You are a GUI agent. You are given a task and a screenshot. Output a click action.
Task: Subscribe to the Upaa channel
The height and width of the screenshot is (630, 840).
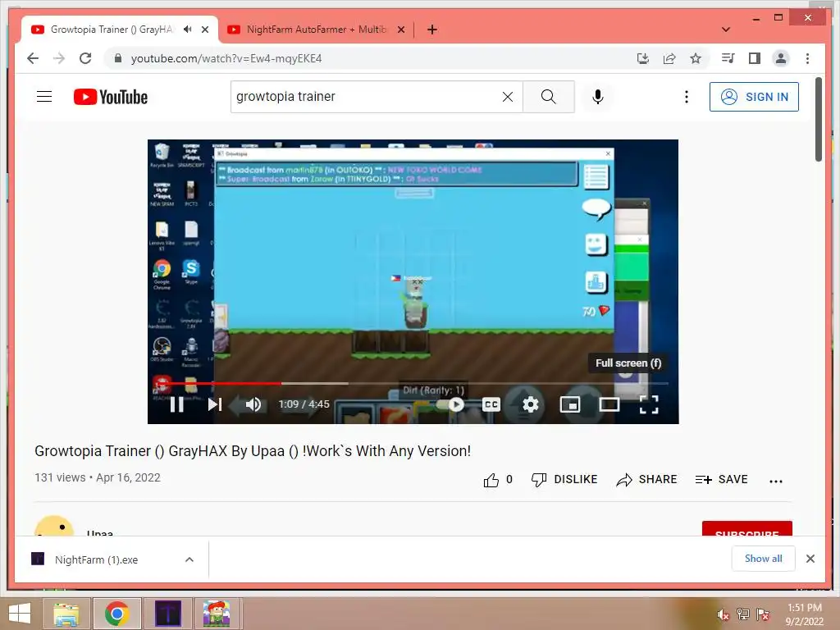746,529
